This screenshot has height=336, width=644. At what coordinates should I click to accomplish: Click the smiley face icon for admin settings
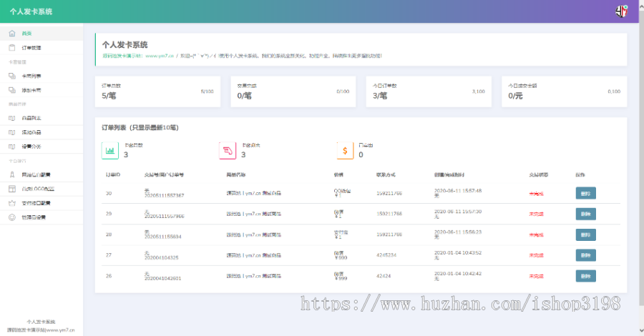pos(12,217)
